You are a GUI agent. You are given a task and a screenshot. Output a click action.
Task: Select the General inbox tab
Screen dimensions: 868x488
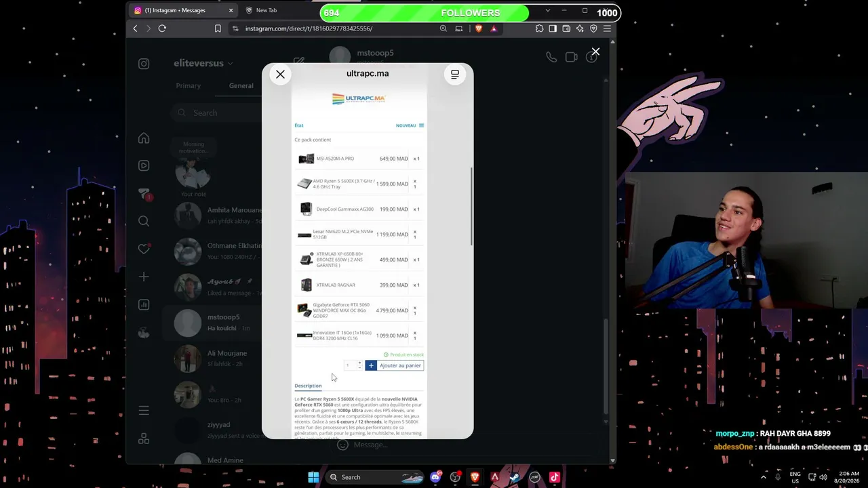241,86
